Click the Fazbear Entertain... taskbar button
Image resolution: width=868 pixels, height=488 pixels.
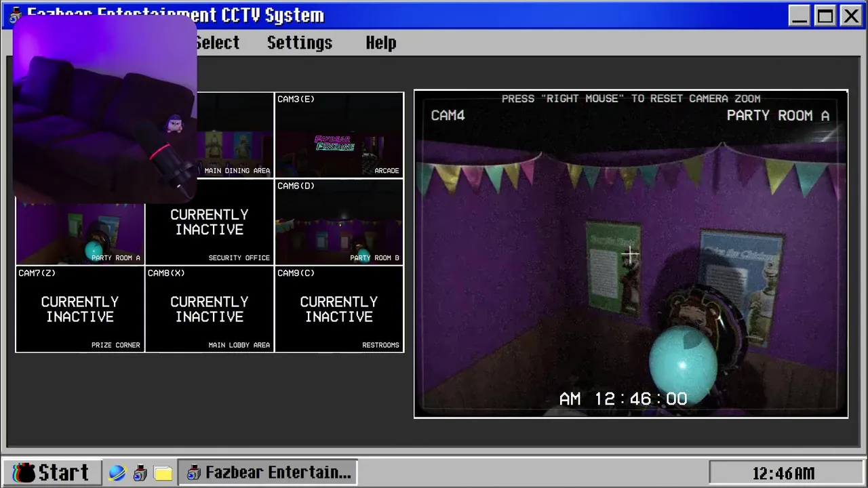[x=269, y=472]
